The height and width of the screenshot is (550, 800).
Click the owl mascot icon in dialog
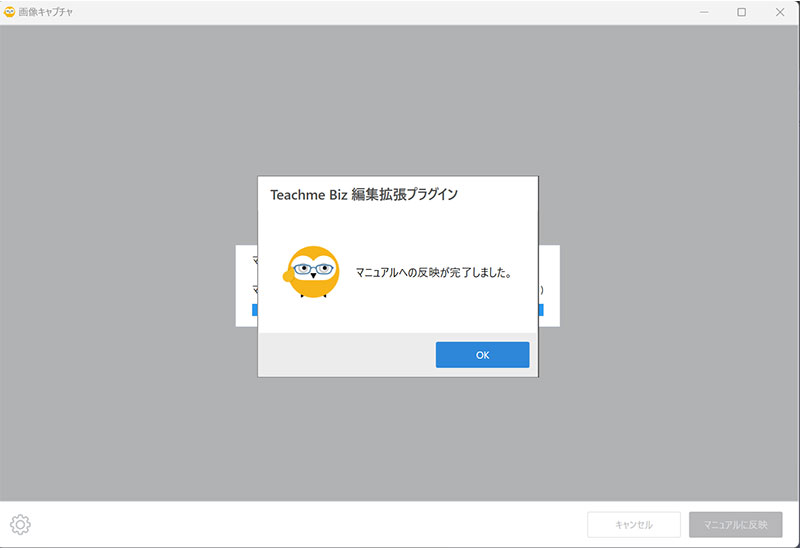pos(312,272)
